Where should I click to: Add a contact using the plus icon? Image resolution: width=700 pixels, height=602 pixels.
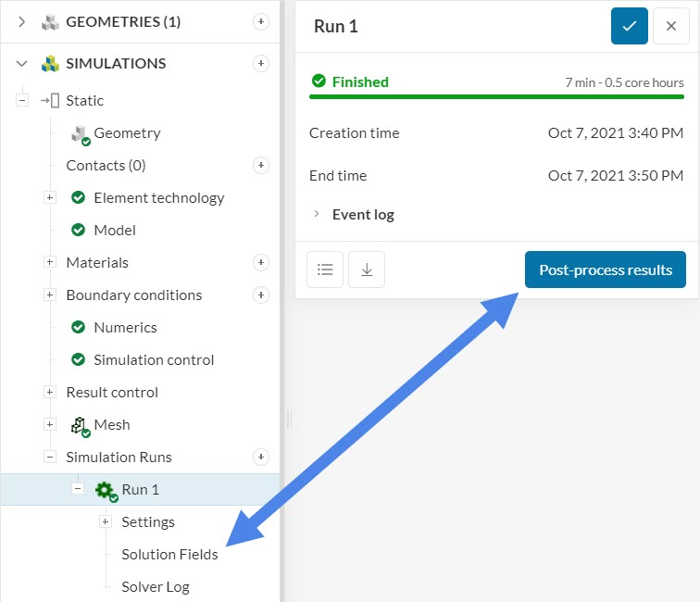pos(261,166)
